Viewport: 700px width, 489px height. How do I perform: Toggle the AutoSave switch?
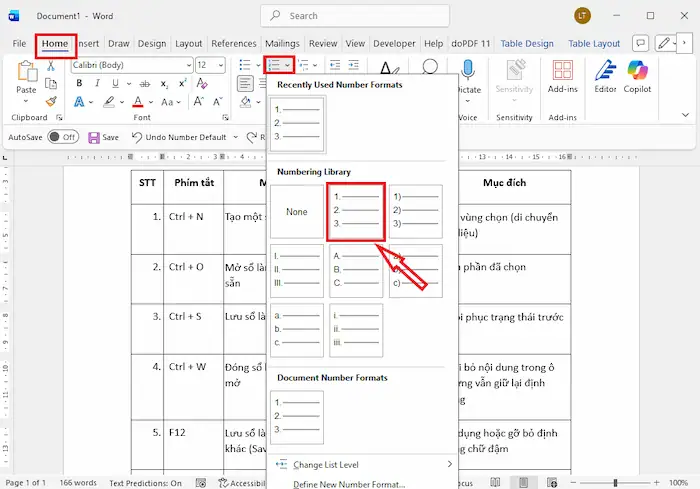tap(62, 137)
